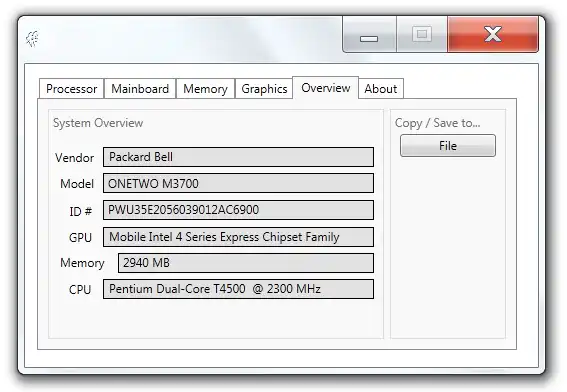This screenshot has height=392, width=567.
Task: Open the Processor tab
Action: [x=71, y=89]
